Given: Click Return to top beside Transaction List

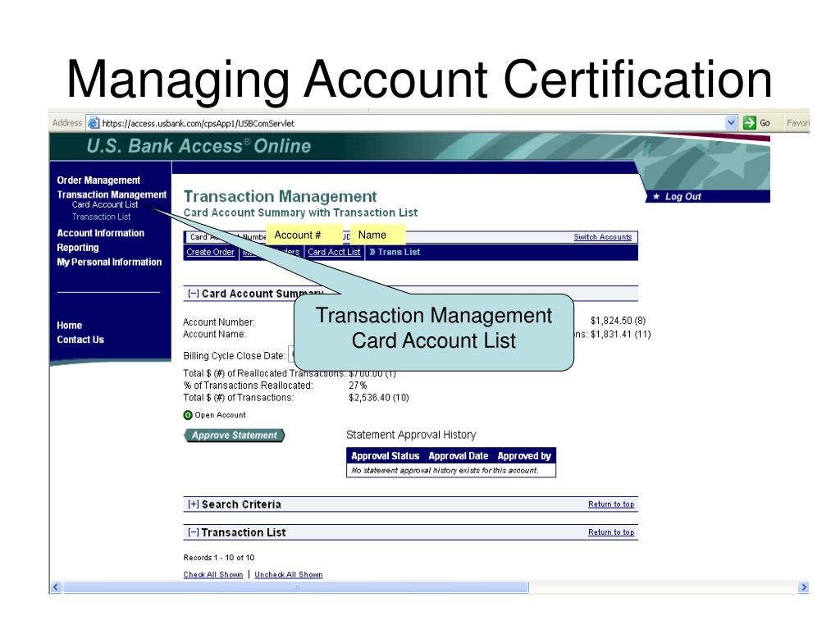Looking at the screenshot, I should 611,532.
